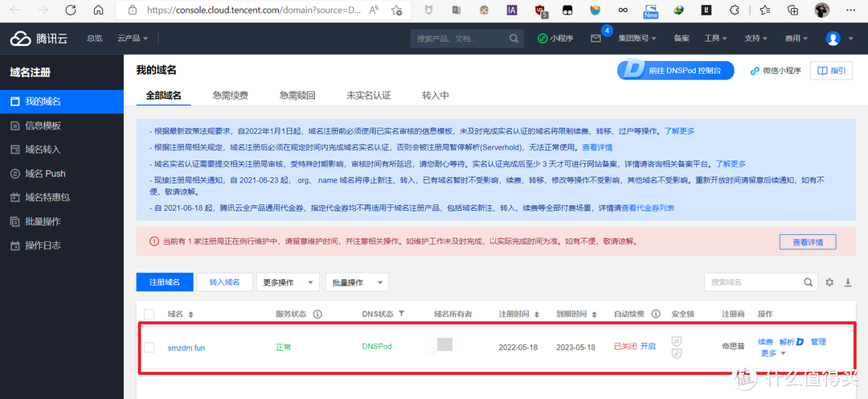Open browser profile avatar
Image resolution: width=868 pixels, height=399 pixels.
(x=822, y=10)
